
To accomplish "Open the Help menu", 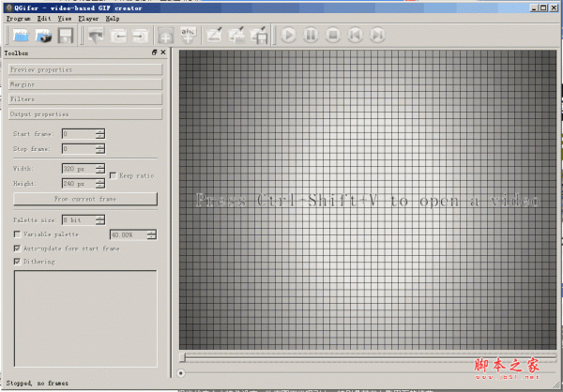I will pyautogui.click(x=113, y=19).
